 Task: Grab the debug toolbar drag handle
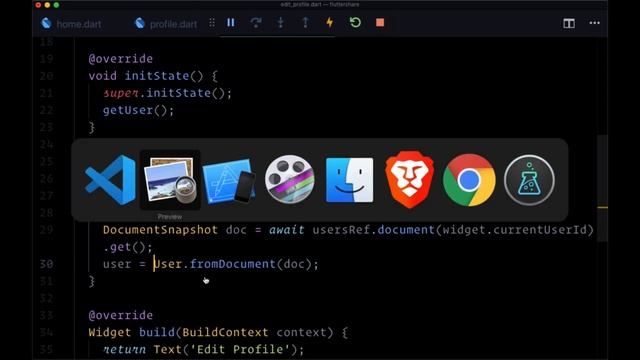pos(212,23)
